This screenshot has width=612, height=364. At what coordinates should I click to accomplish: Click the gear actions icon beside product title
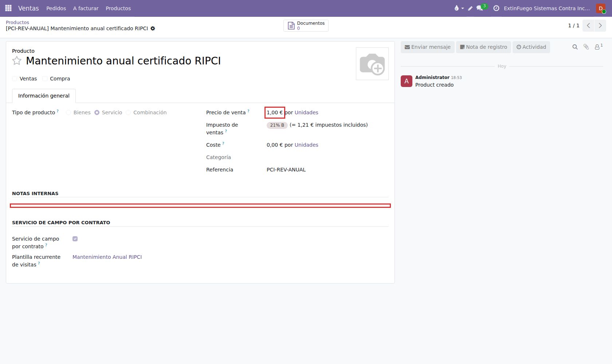(x=153, y=28)
